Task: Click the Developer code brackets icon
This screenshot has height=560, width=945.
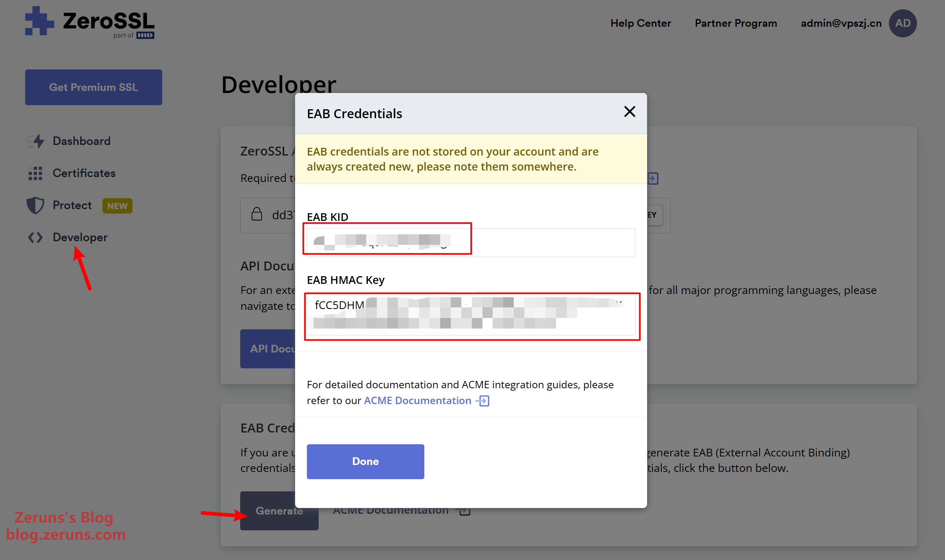Action: (x=35, y=238)
